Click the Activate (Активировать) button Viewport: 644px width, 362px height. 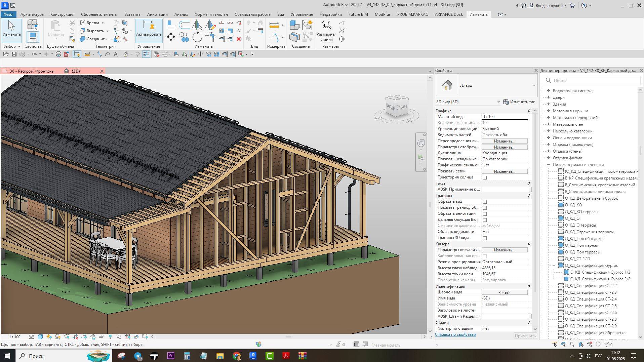pos(149,30)
